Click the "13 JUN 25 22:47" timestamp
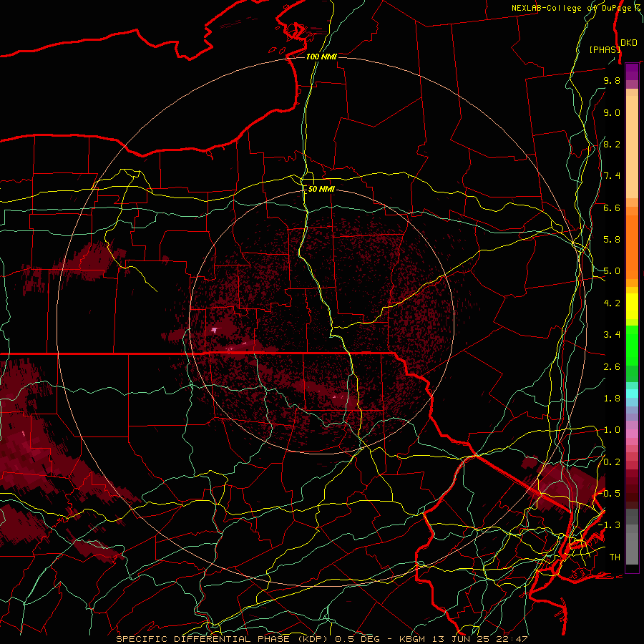 click(x=479, y=639)
